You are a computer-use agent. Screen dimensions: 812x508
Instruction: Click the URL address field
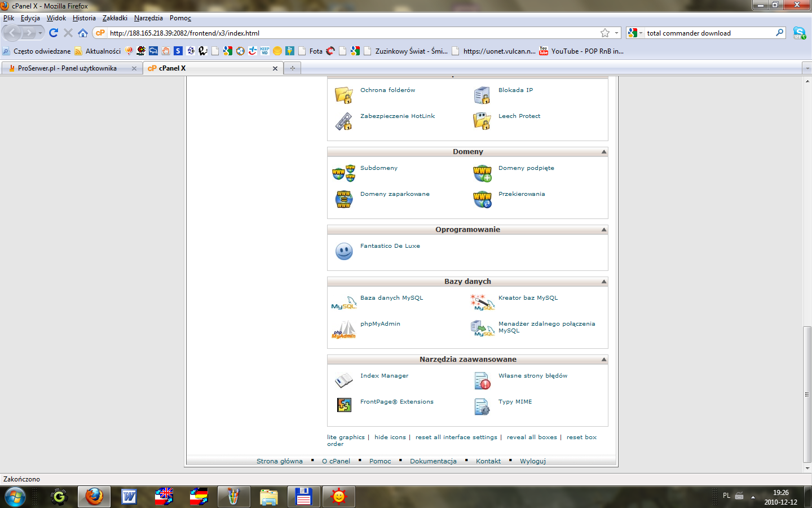pos(350,33)
